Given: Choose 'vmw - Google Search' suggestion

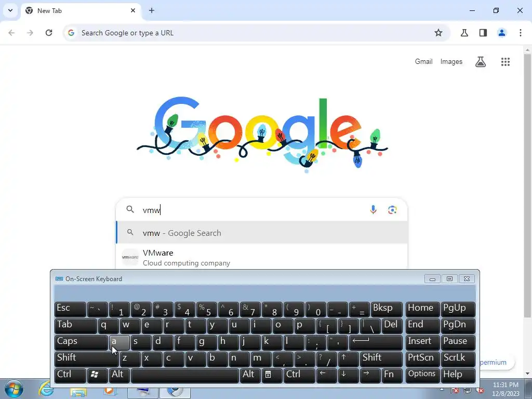Looking at the screenshot, I should pyautogui.click(x=262, y=233).
